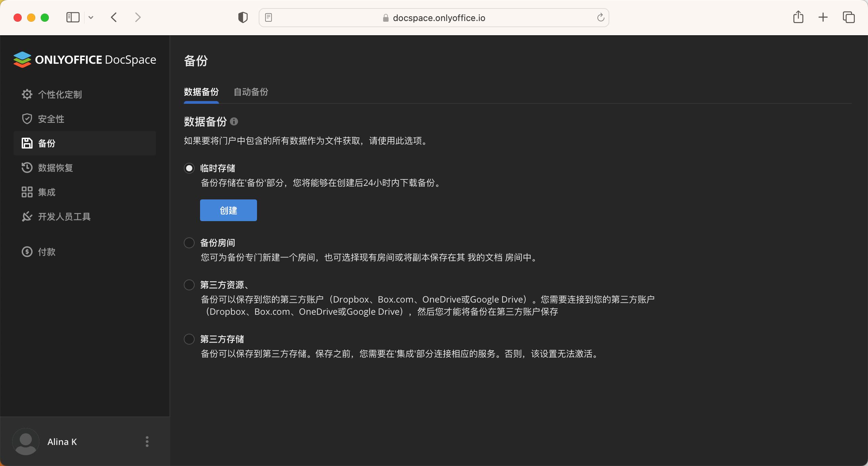The height and width of the screenshot is (466, 868).
Task: Click the info icon beside 数据备份 heading
Action: coord(234,121)
